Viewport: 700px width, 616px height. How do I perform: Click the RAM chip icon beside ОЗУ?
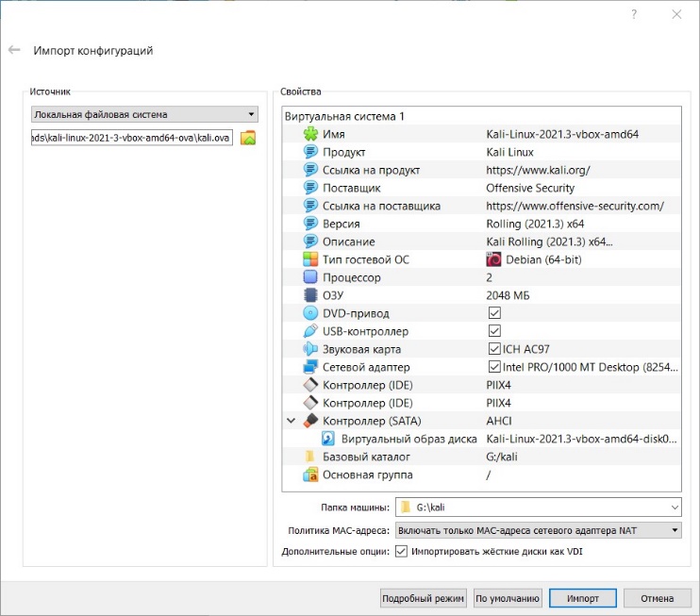pos(310,295)
